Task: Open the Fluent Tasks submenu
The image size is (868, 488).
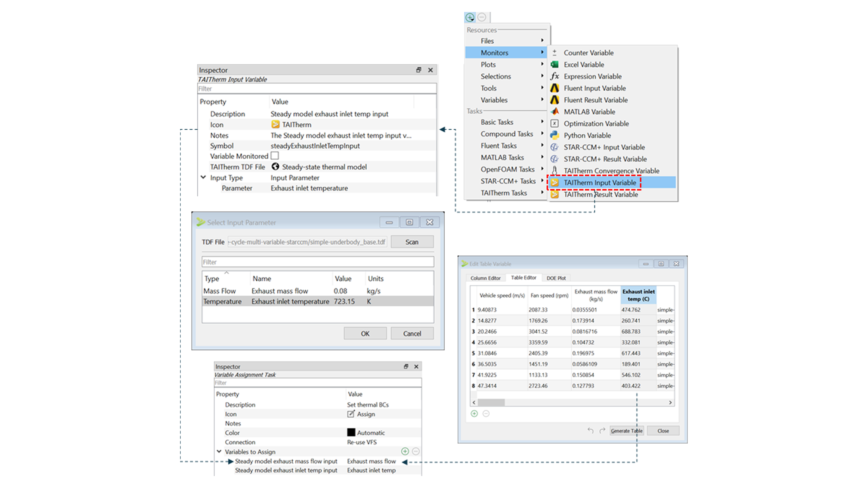Action: 506,145
